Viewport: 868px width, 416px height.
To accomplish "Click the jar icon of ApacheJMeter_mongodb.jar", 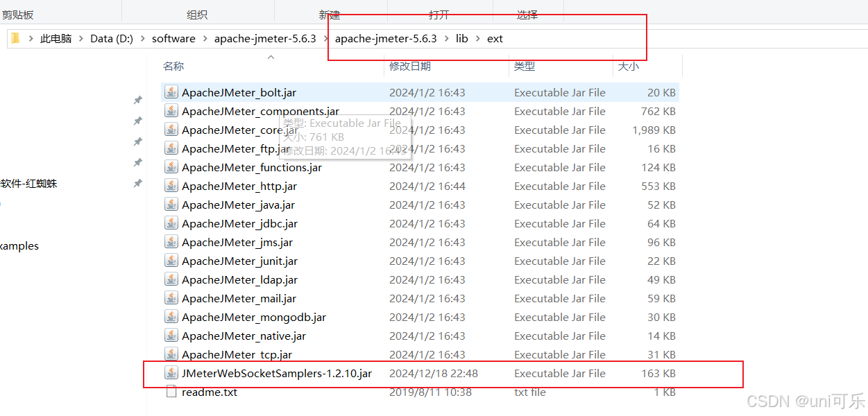I will point(171,317).
